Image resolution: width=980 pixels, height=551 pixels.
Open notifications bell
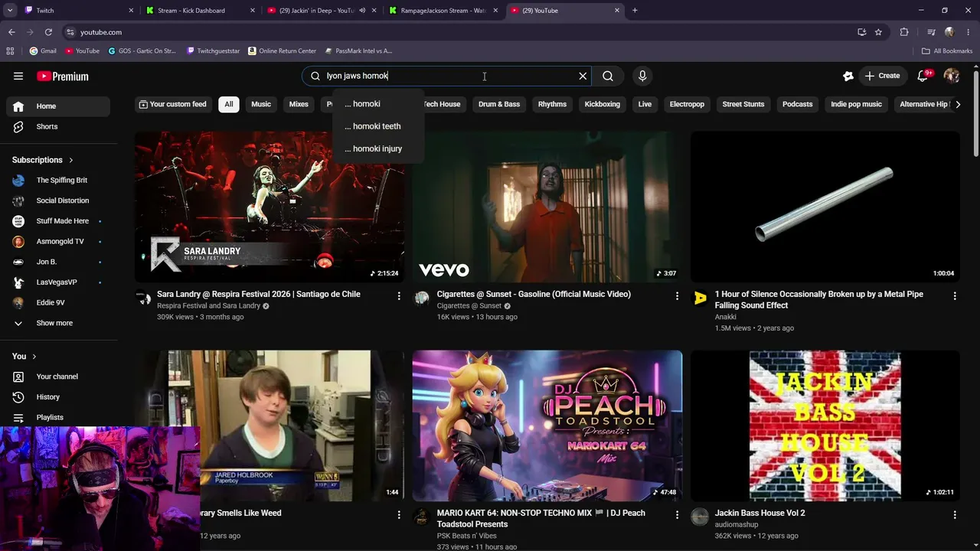(923, 76)
